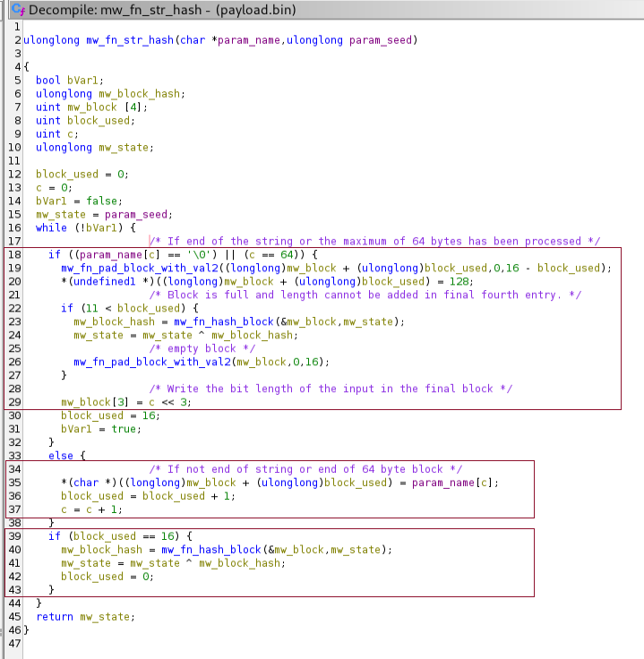This screenshot has height=659, width=644.
Task: Click 'block_used = 0;' on line 42
Action: (107, 577)
